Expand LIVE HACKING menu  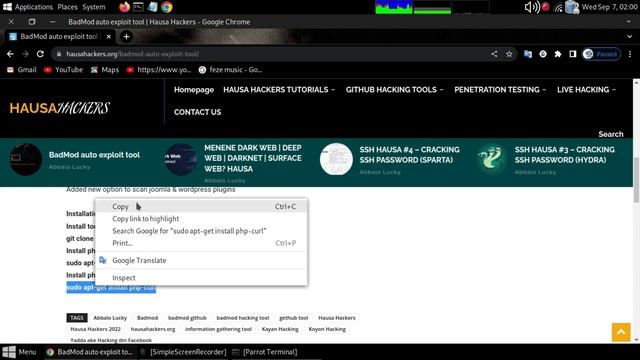tap(586, 90)
